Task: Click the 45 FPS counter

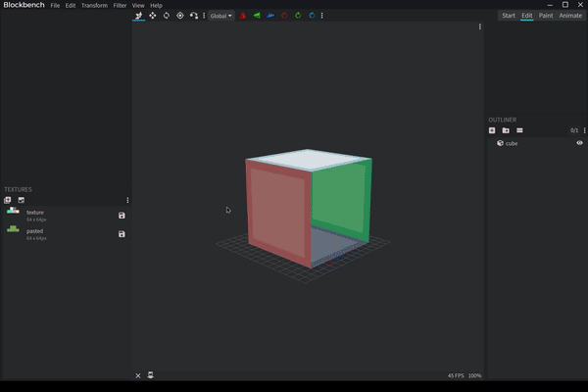Action: point(456,375)
